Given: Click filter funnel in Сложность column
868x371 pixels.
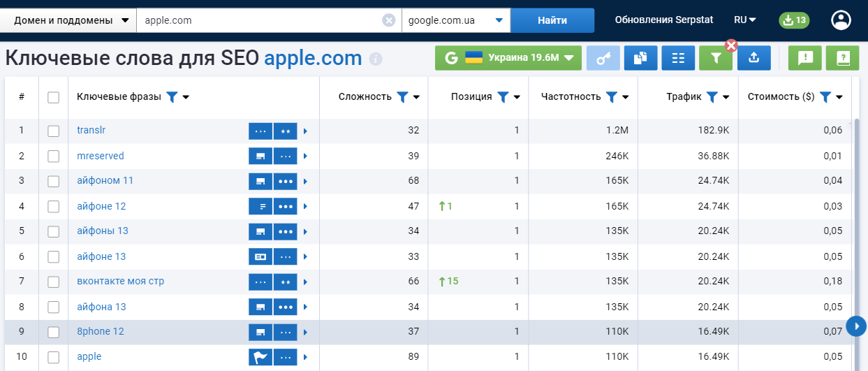Looking at the screenshot, I should point(402,97).
